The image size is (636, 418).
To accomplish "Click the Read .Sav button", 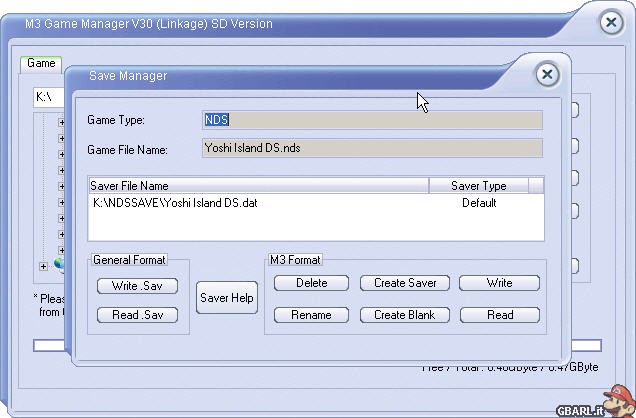I will tap(137, 315).
